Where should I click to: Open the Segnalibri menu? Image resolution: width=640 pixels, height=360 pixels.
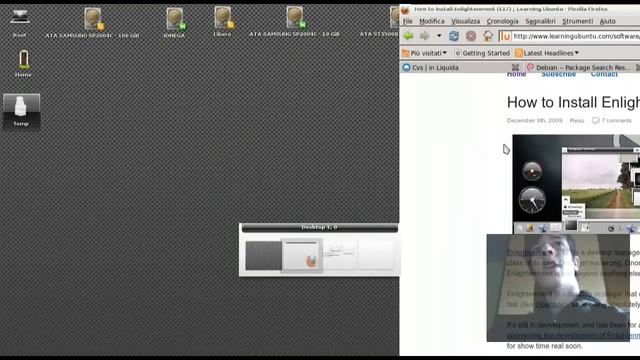click(540, 21)
